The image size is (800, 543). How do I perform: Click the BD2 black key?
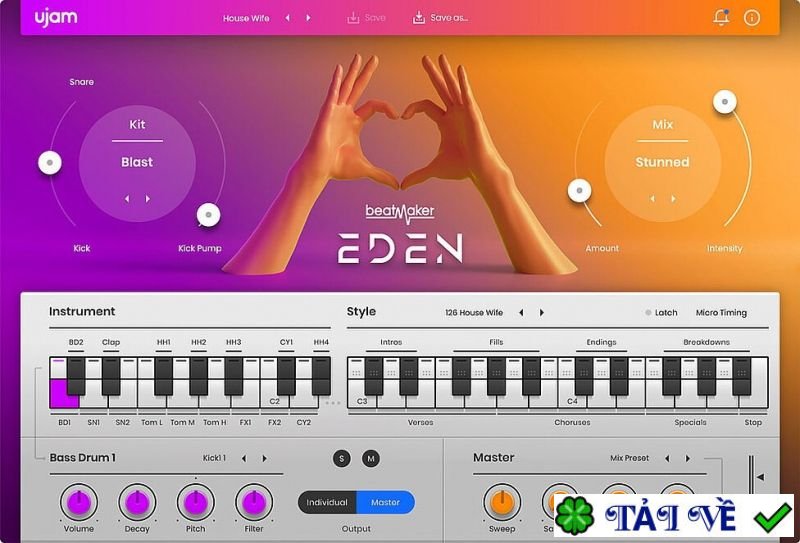tap(76, 376)
